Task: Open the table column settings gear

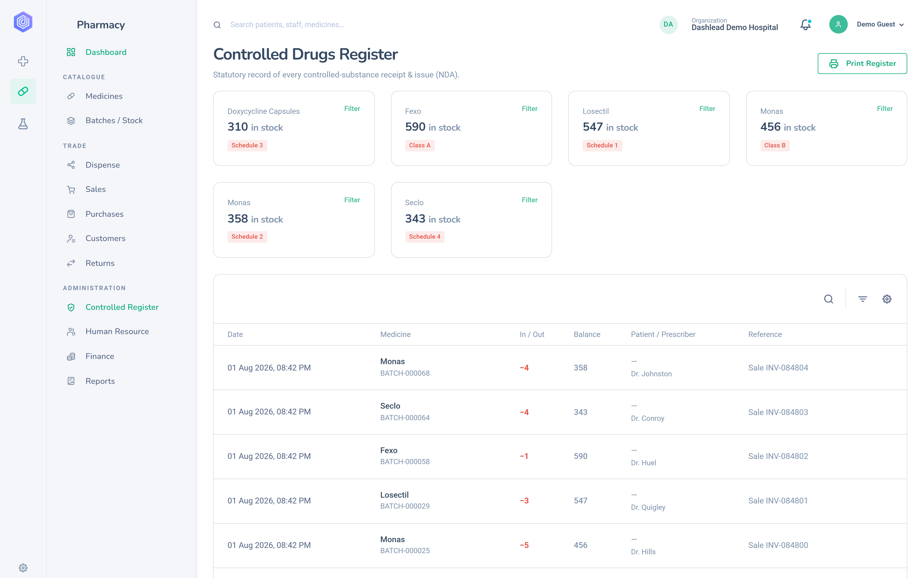Action: [887, 299]
